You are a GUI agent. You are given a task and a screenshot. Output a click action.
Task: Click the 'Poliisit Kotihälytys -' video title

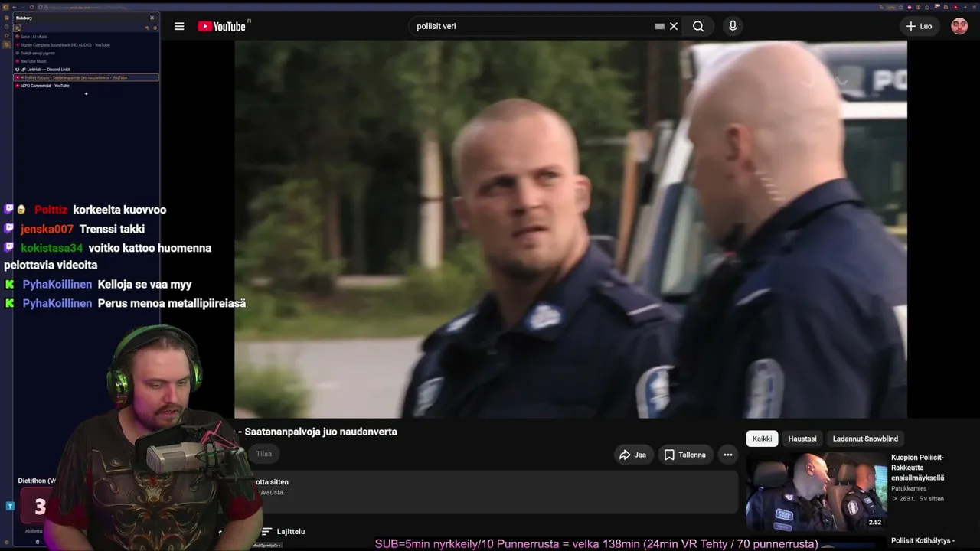(923, 541)
